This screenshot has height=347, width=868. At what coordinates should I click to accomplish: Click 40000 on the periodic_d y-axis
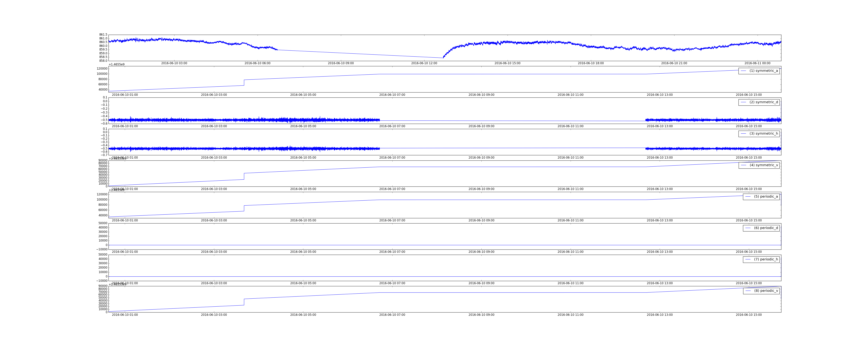(103, 227)
